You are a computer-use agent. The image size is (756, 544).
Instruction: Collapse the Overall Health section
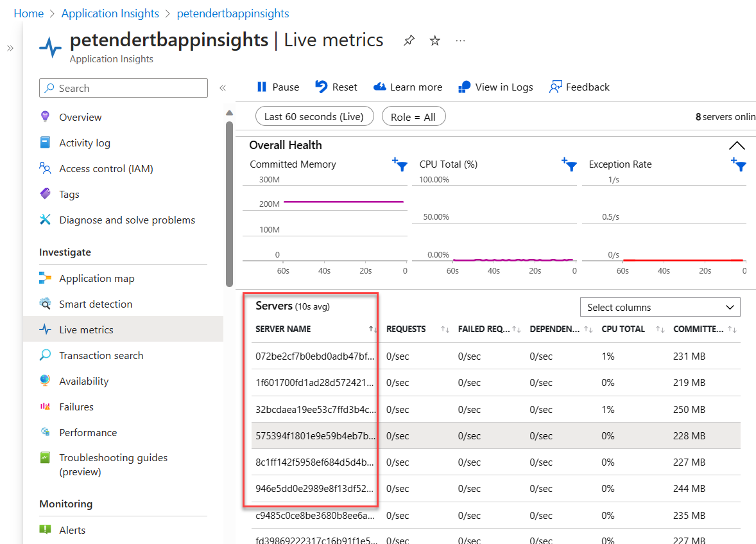737,145
